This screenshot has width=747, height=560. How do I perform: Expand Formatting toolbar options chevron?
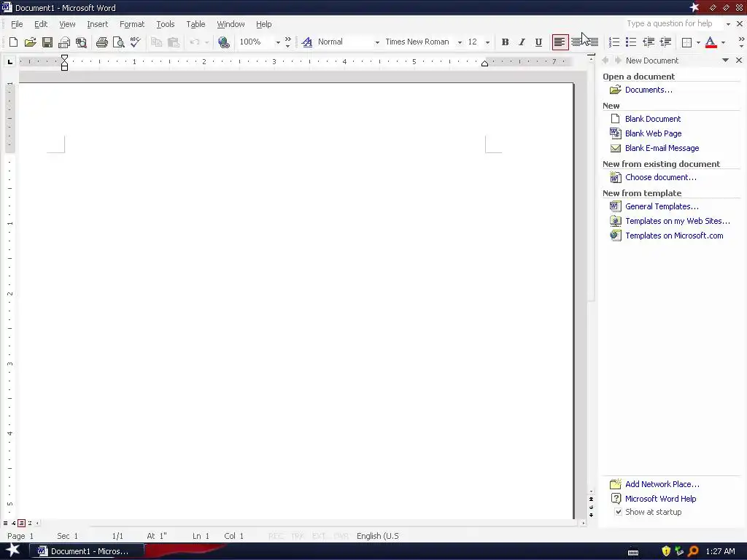(x=741, y=42)
